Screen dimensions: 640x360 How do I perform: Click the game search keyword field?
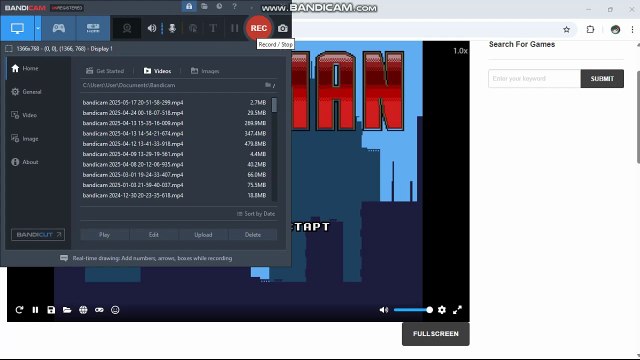pos(534,78)
